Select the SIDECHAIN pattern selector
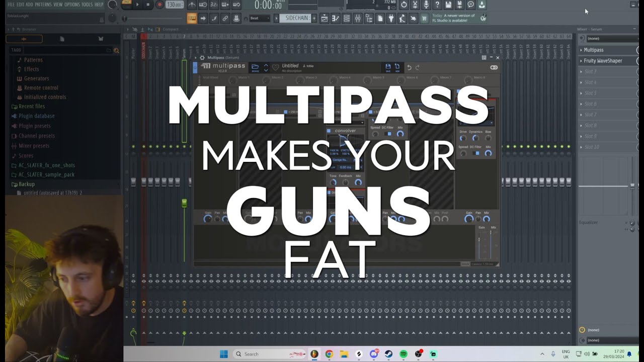The height and width of the screenshot is (362, 644). coord(295,18)
